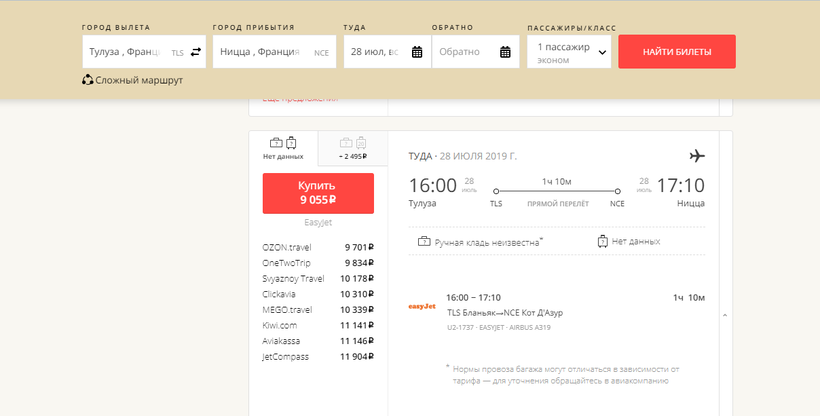The width and height of the screenshot is (820, 416).
Task: Buy the ticket for 9 055₽
Action: (x=318, y=193)
